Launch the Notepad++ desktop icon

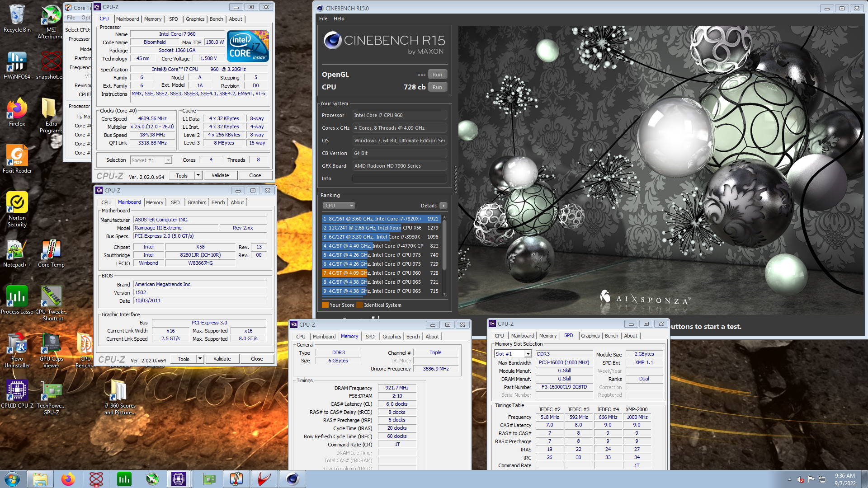click(x=17, y=253)
